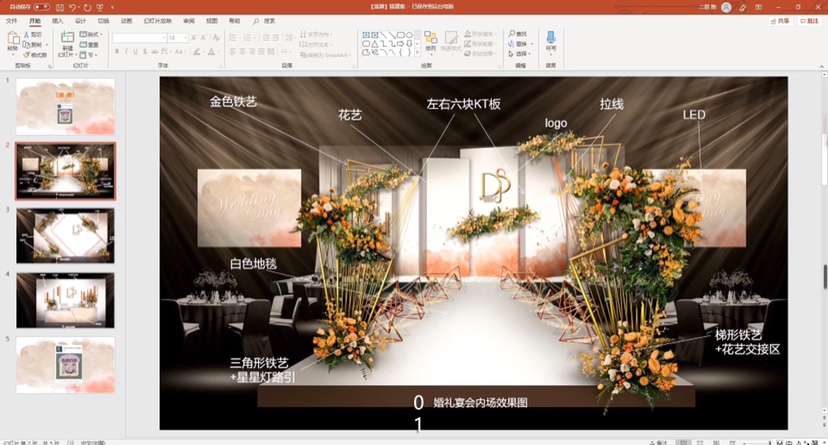Click the Save icon in quick access toolbar
This screenshot has height=445, width=828.
coord(59,7)
